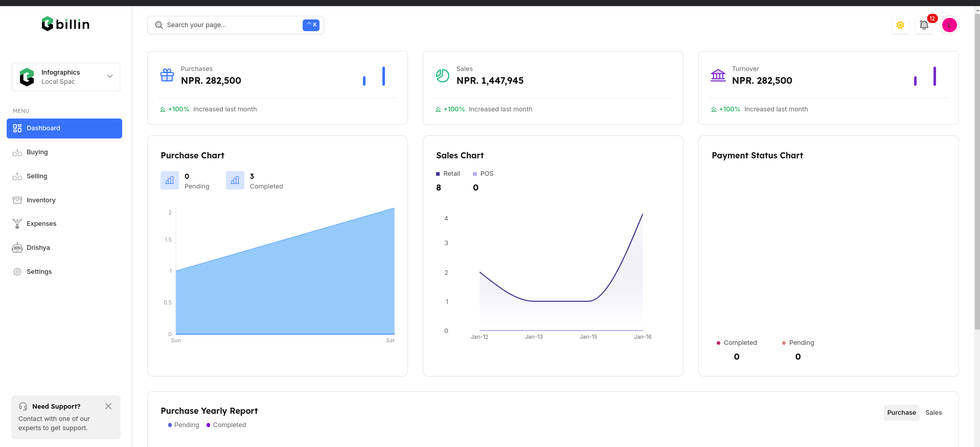Open the user avatar profile menu

[x=949, y=25]
